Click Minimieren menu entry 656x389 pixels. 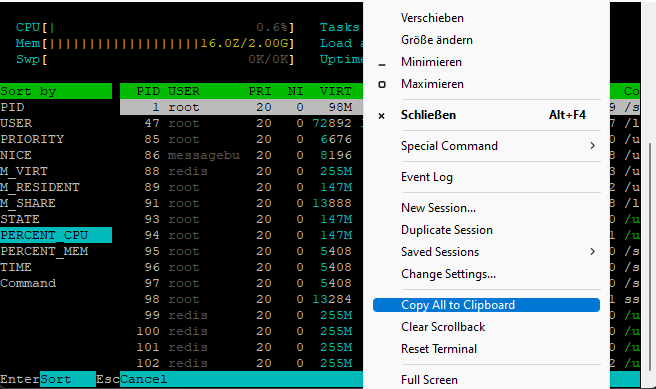486,62
